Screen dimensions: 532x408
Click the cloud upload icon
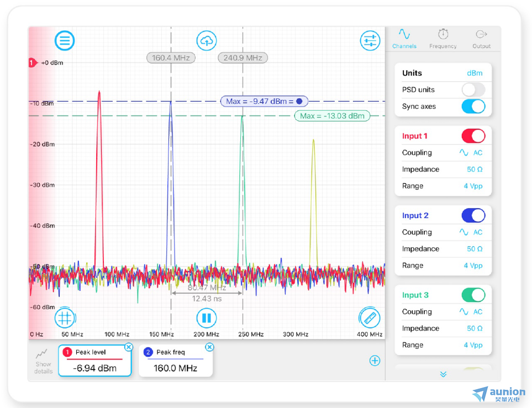click(206, 41)
